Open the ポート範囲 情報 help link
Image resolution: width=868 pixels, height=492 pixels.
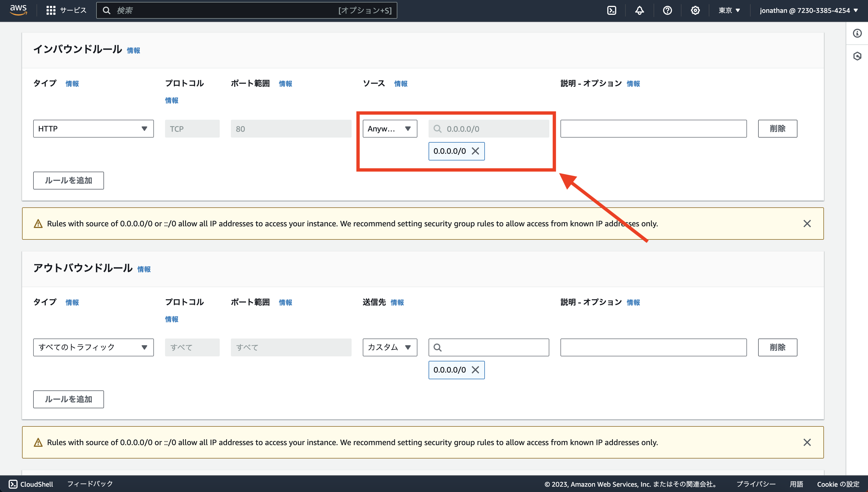[285, 83]
